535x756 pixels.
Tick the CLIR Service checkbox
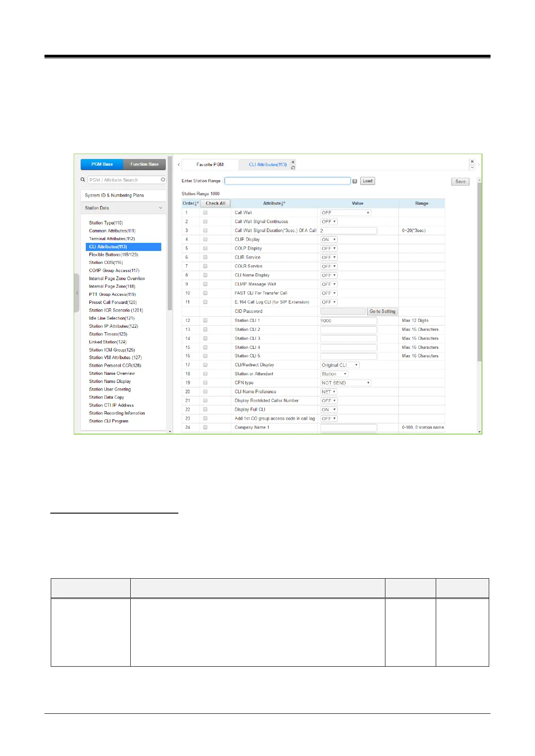[205, 257]
